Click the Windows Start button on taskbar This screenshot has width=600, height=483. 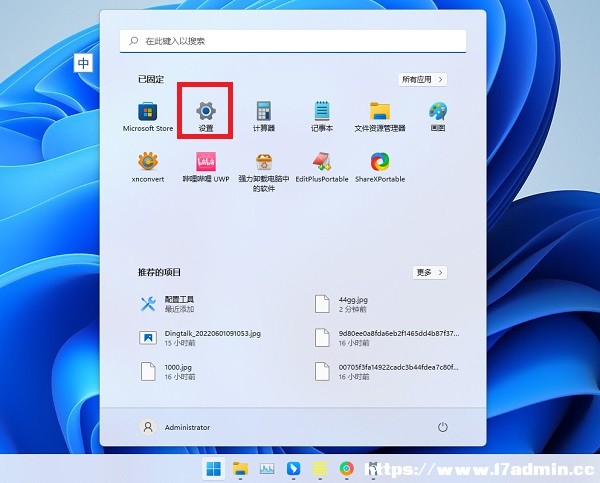214,468
